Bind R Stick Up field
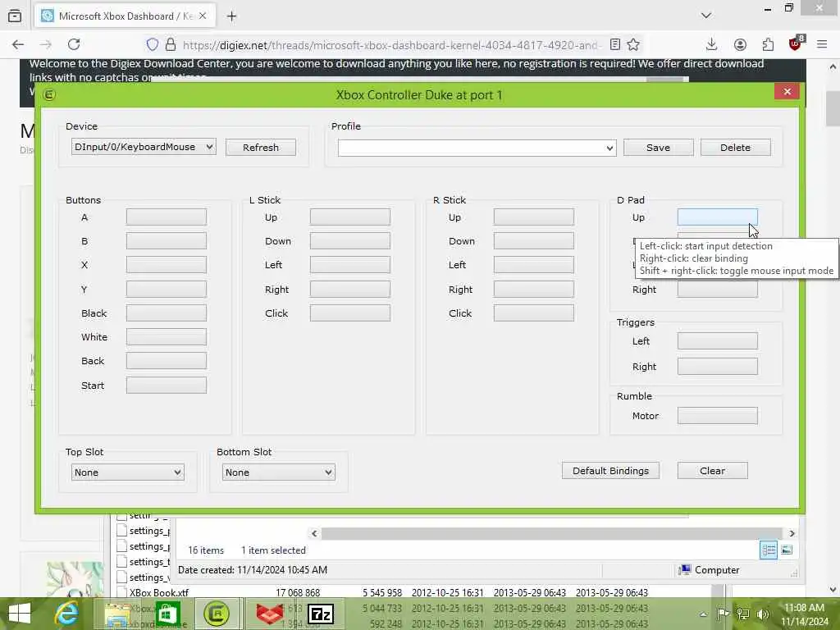This screenshot has width=840, height=630. coord(533,217)
